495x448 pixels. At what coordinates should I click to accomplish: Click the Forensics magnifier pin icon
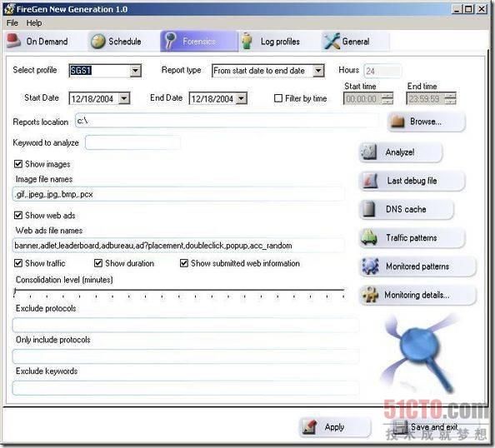click(x=170, y=41)
